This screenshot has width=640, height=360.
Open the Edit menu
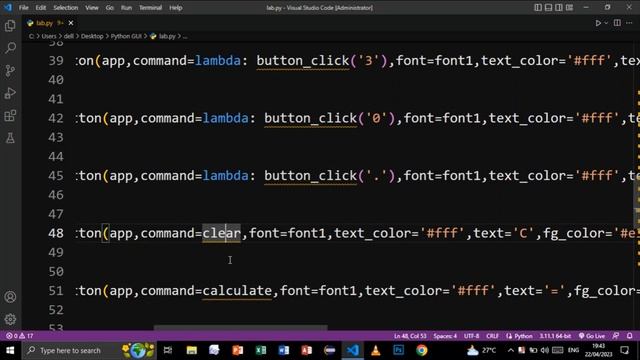click(x=40, y=8)
